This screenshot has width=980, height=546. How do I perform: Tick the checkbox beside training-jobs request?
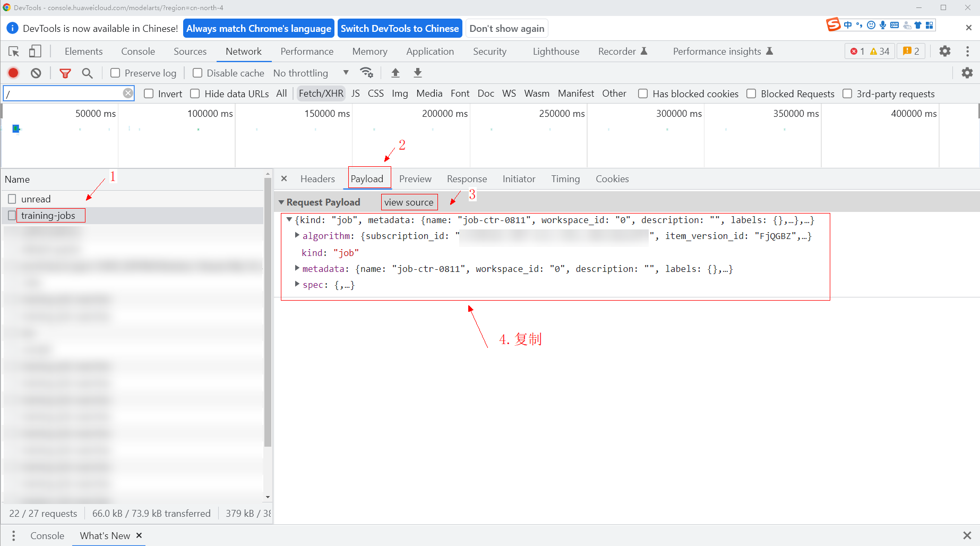(12, 215)
